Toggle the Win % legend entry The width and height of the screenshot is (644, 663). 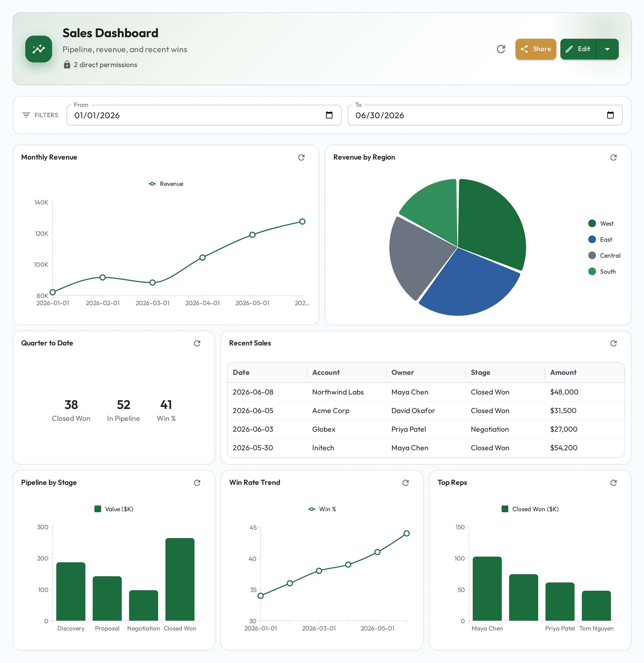[322, 509]
